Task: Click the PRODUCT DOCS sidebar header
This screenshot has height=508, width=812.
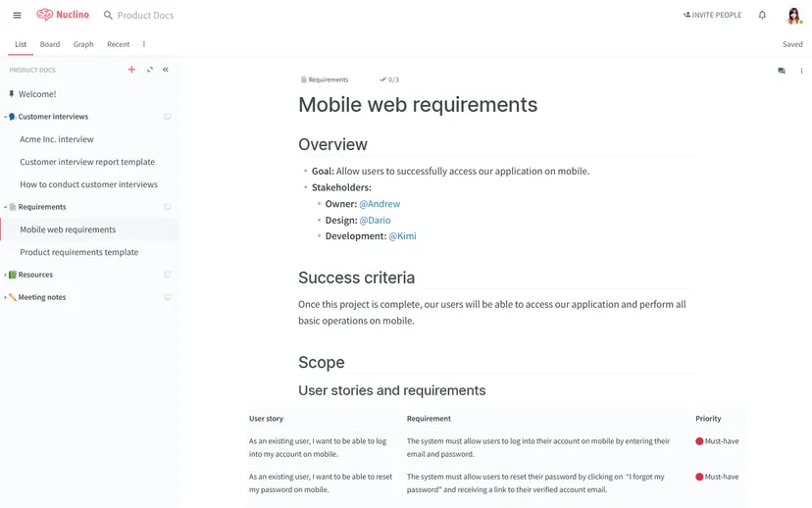Action: pyautogui.click(x=32, y=70)
